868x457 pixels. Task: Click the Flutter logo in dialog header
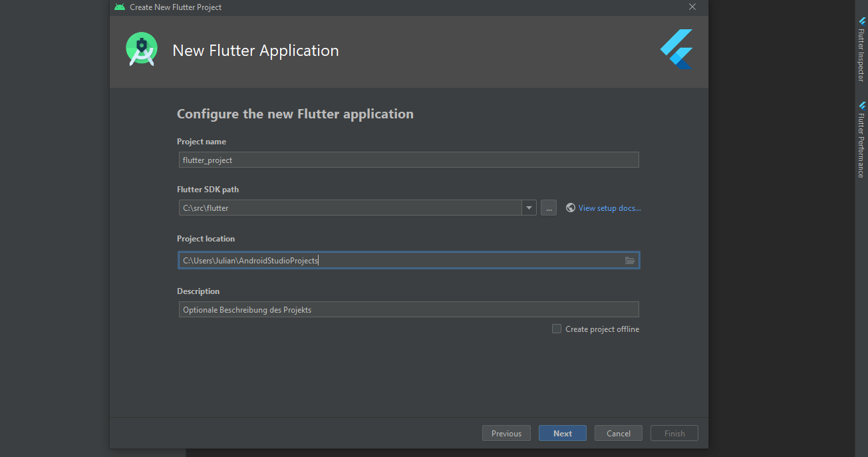coord(676,49)
